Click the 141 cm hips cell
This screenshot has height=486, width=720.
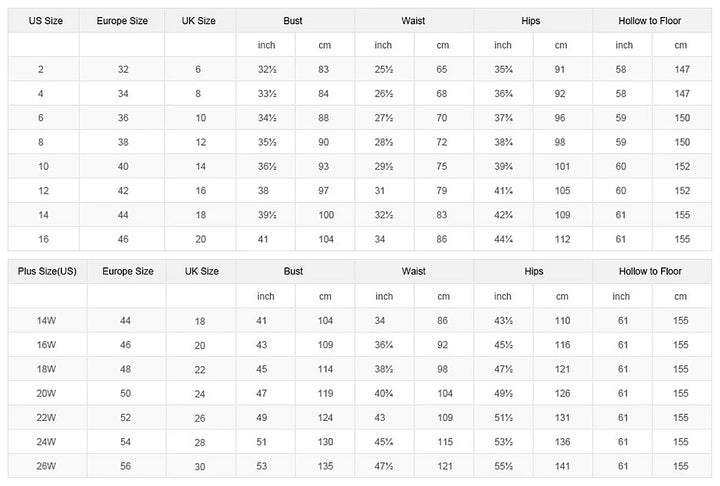click(x=561, y=465)
